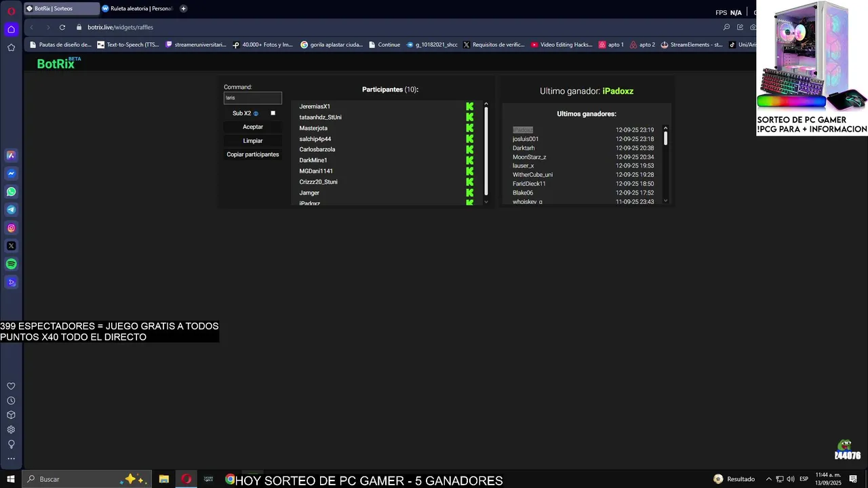Open Text-to-Speech bookmark

point(128,45)
